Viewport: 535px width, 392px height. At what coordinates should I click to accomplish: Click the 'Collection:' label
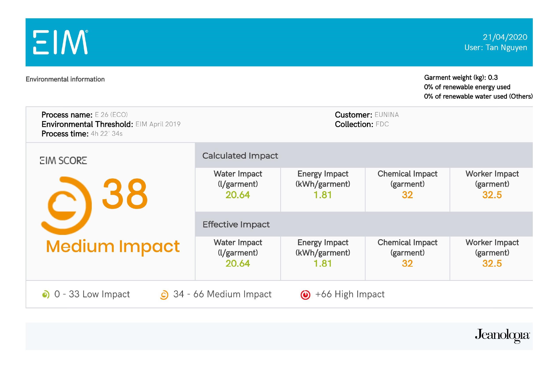click(354, 124)
